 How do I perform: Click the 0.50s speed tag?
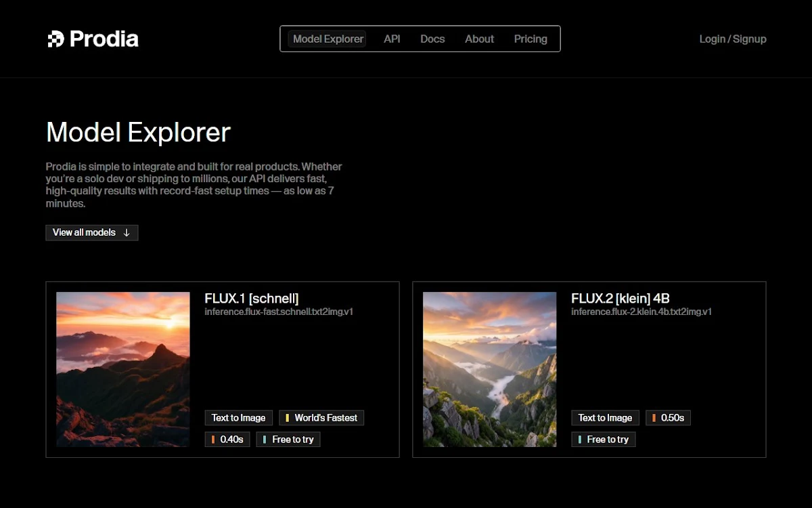(x=668, y=418)
